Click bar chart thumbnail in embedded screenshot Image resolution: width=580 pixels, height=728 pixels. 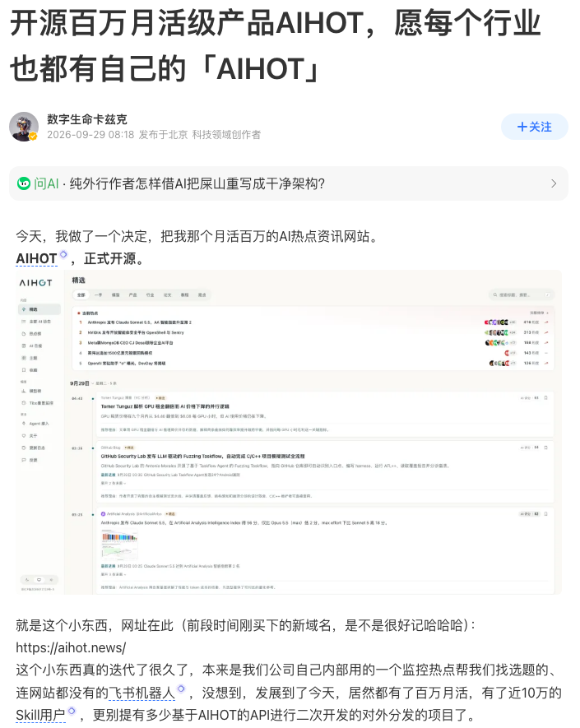coord(118,543)
